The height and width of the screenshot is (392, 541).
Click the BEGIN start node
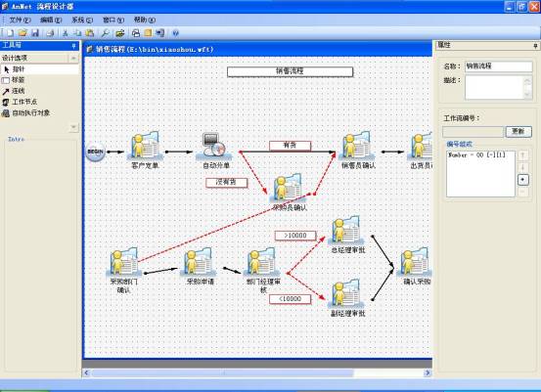(x=95, y=152)
